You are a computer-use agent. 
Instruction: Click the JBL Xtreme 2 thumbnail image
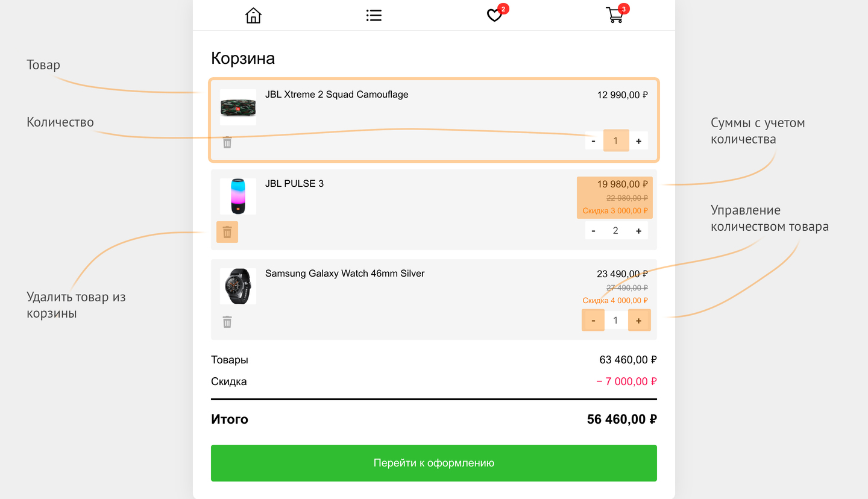pos(237,107)
